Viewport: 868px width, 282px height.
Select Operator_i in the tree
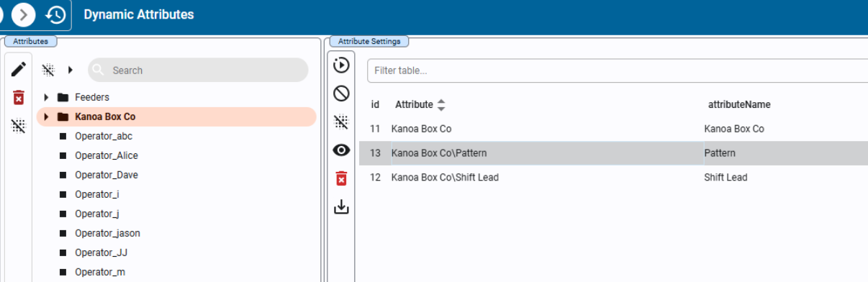pos(96,194)
